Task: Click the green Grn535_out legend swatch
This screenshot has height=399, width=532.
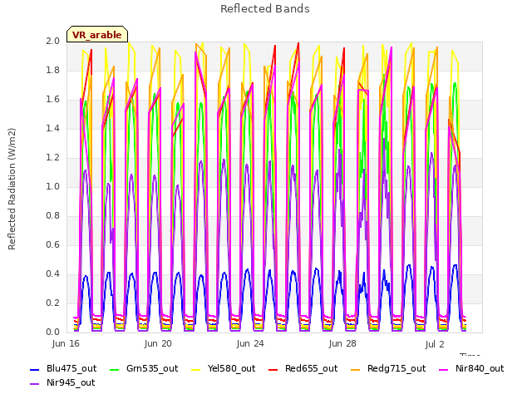Action: (x=115, y=370)
